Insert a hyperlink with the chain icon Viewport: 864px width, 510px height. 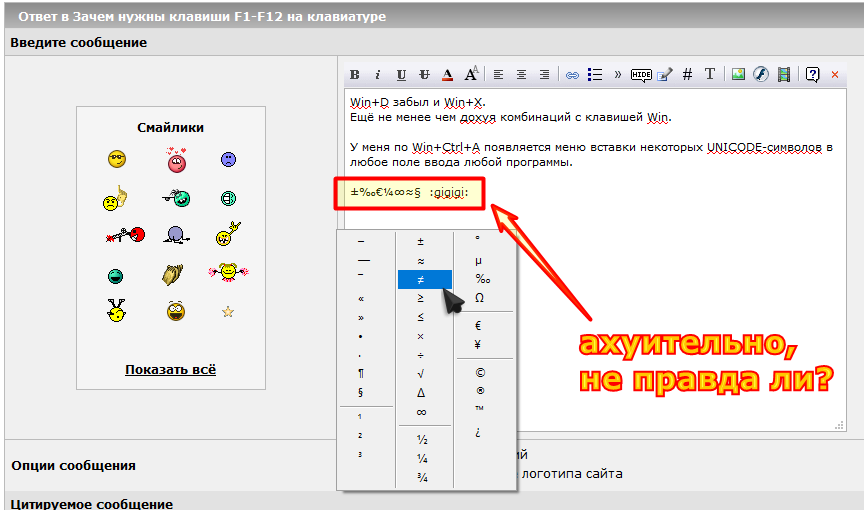(573, 75)
